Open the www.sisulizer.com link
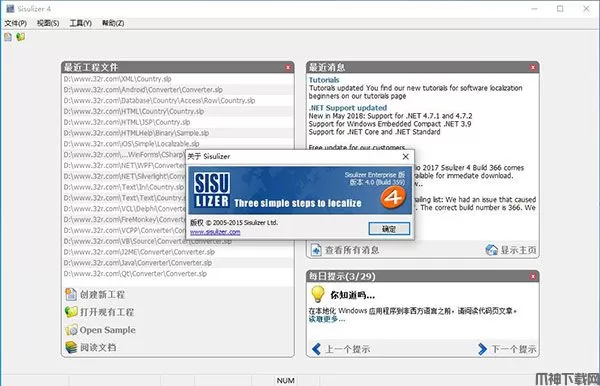 click(215, 232)
